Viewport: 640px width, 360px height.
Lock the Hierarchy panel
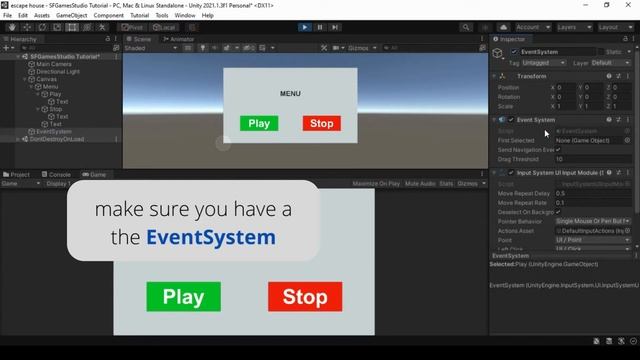[108, 39]
